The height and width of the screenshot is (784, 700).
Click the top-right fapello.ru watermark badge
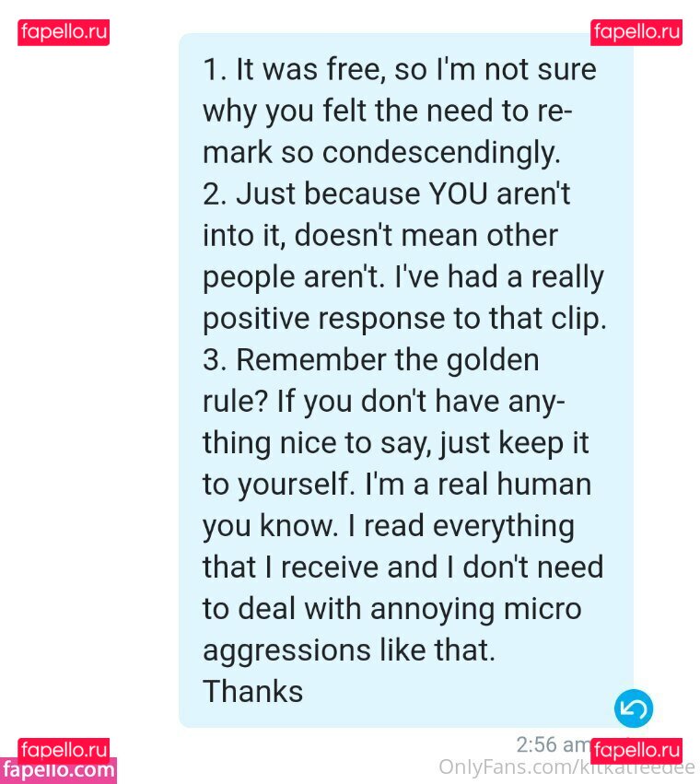pos(636,32)
